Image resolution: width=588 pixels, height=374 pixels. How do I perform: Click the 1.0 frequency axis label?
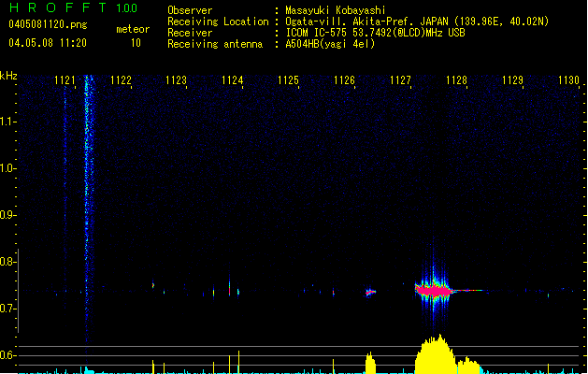click(8, 168)
